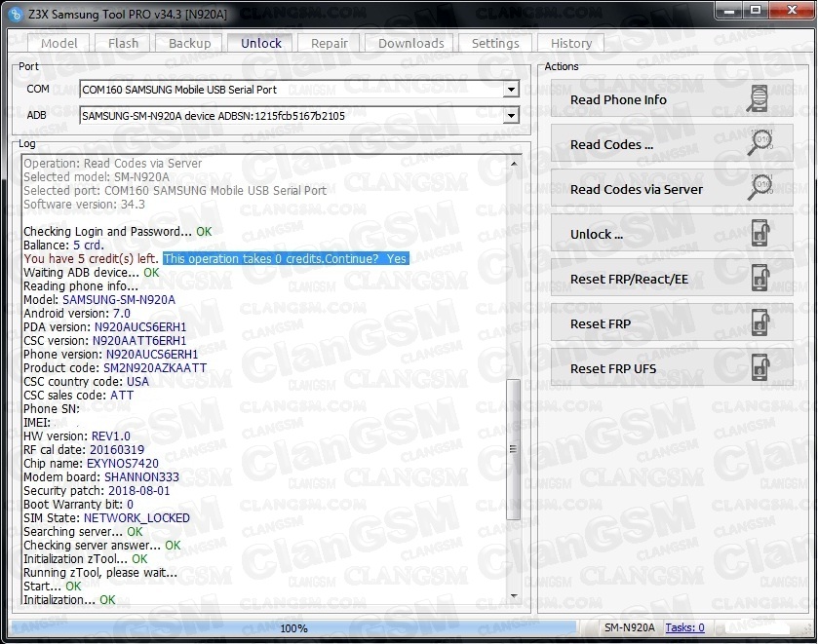Click highlighted 'This operation takes 0 credits' text
Image resolution: width=818 pixels, height=644 pixels.
(x=286, y=258)
